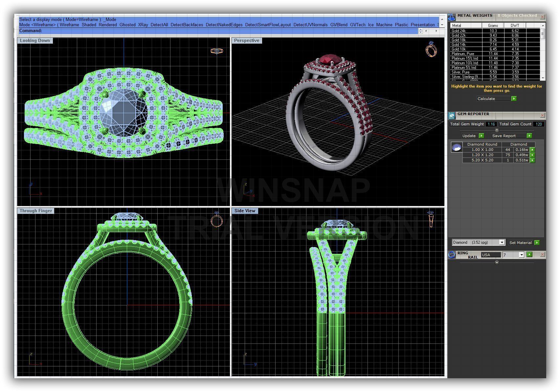
Task: Choose GVTech display mode option
Action: point(358,25)
